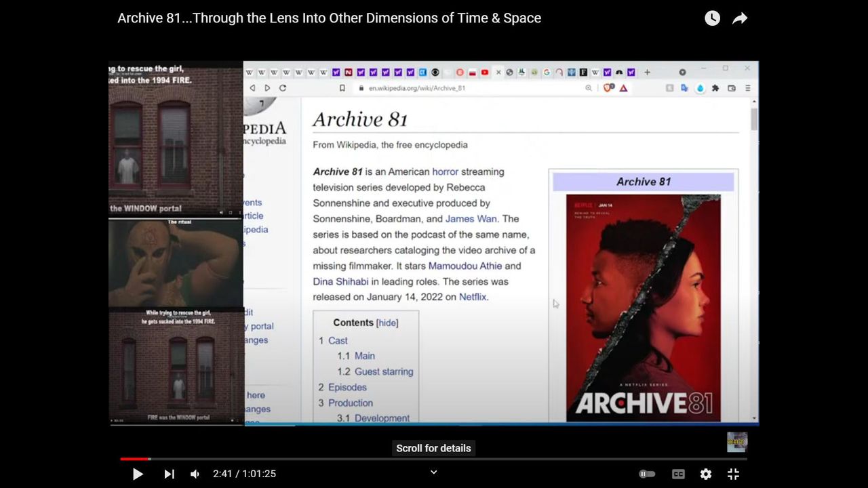This screenshot has height=488, width=868.
Task: Expand details with the down chevron
Action: coord(434,472)
